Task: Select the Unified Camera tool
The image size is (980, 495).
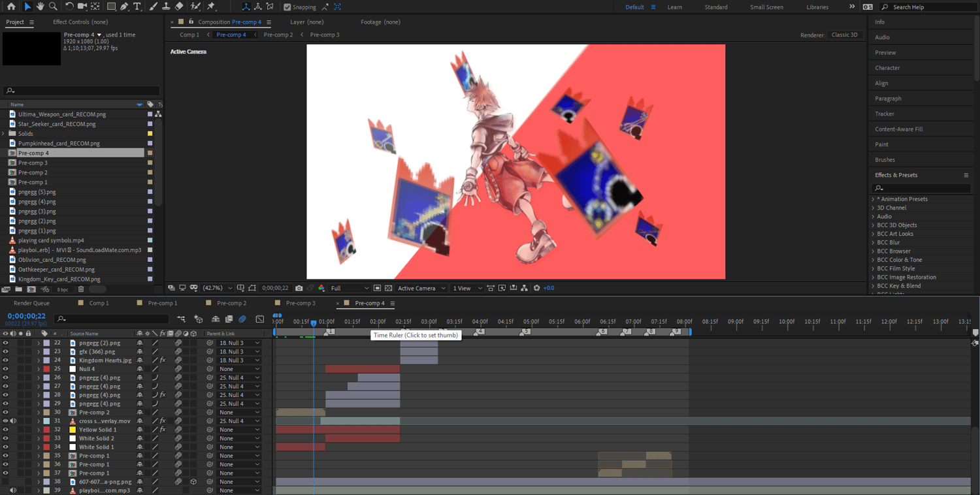Action: (x=83, y=7)
